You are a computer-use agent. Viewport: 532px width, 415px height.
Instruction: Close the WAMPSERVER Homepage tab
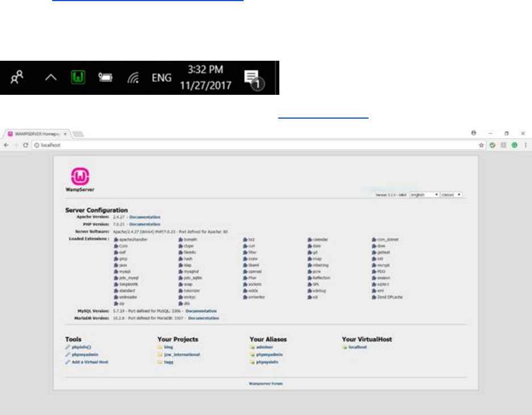tap(65, 134)
